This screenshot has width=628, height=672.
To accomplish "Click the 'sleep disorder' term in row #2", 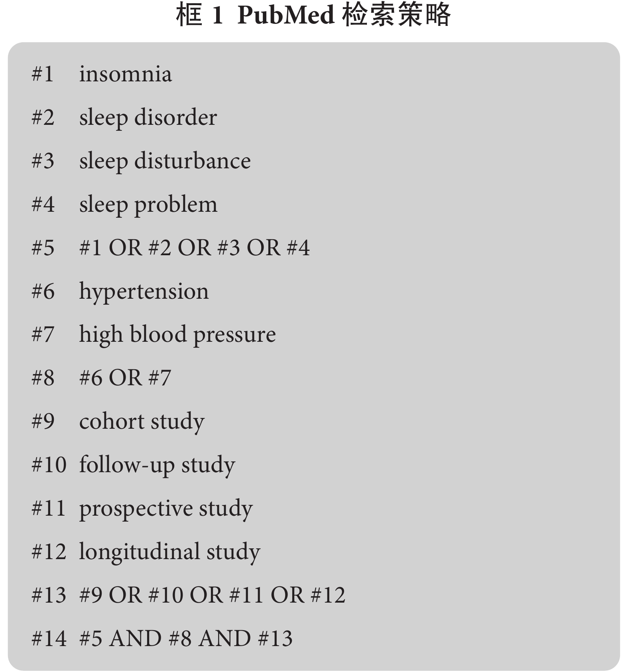I will pos(148,118).
